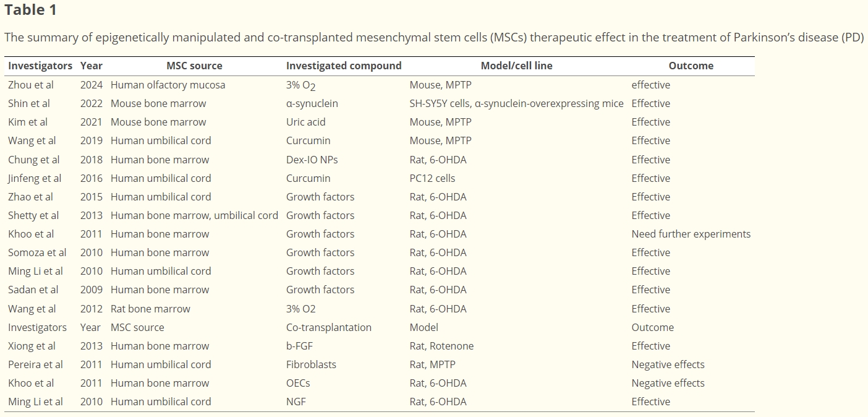Screen dimensions: 868x417
Task: Select the Year column header
Action: coord(91,66)
